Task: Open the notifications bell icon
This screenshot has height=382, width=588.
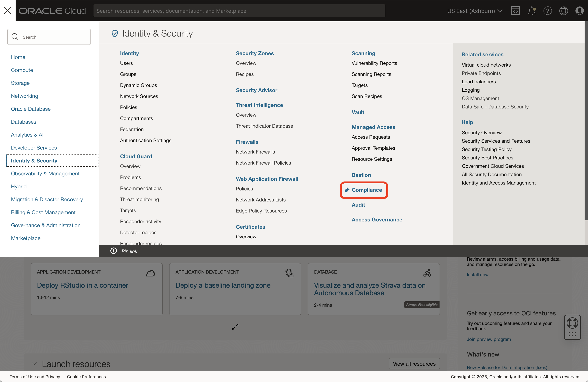Action: [532, 11]
